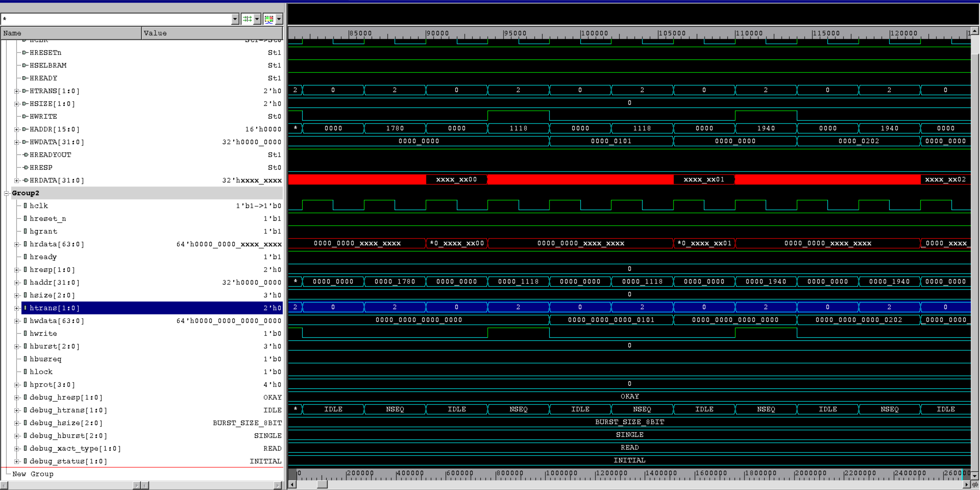980x490 pixels.
Task: Click the green arrows signal filter icon
Action: [247, 19]
